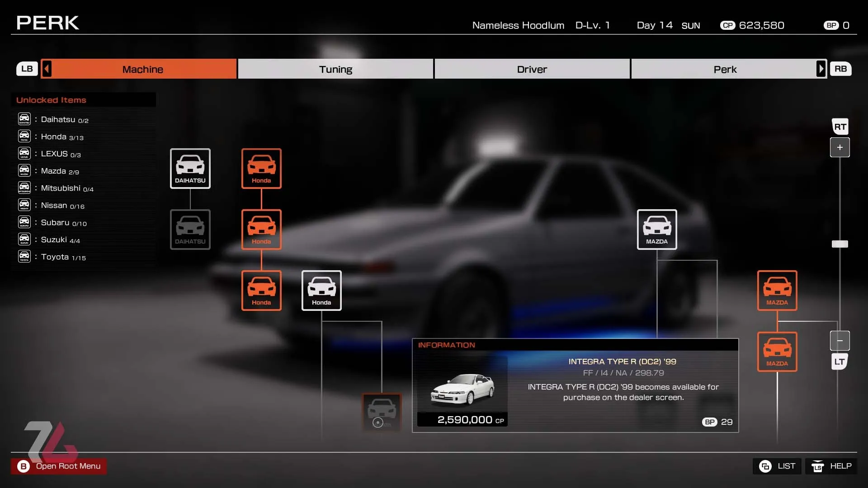Select the lower Mazda perk on the right
This screenshot has height=488, width=868.
(777, 352)
